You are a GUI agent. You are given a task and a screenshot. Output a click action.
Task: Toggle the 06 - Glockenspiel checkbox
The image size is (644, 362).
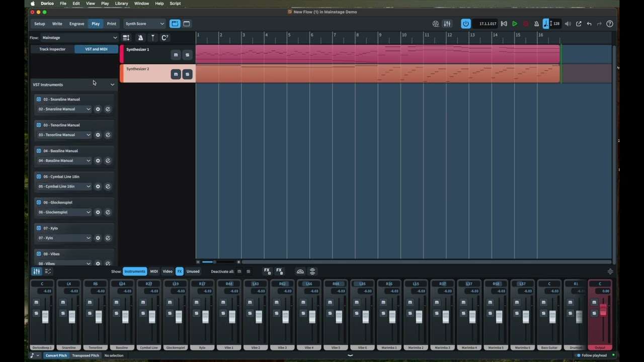39,202
